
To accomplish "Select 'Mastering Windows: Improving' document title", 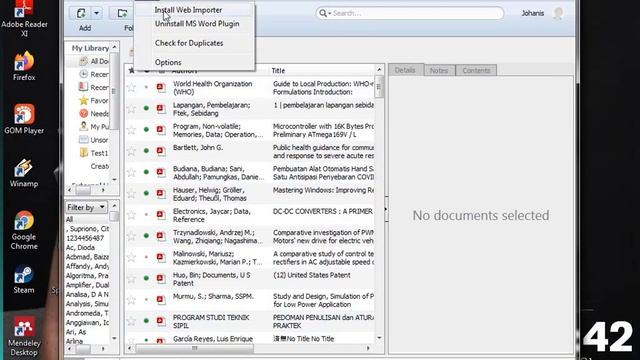I will point(323,190).
